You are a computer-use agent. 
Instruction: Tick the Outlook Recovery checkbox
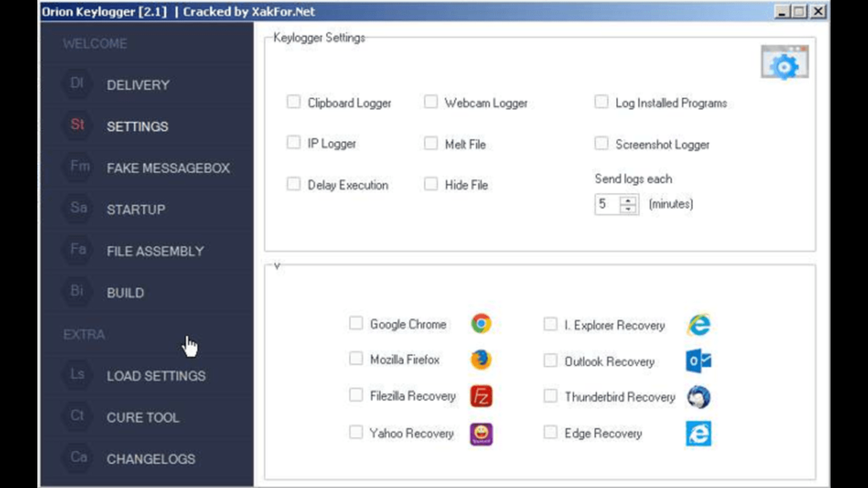click(550, 361)
